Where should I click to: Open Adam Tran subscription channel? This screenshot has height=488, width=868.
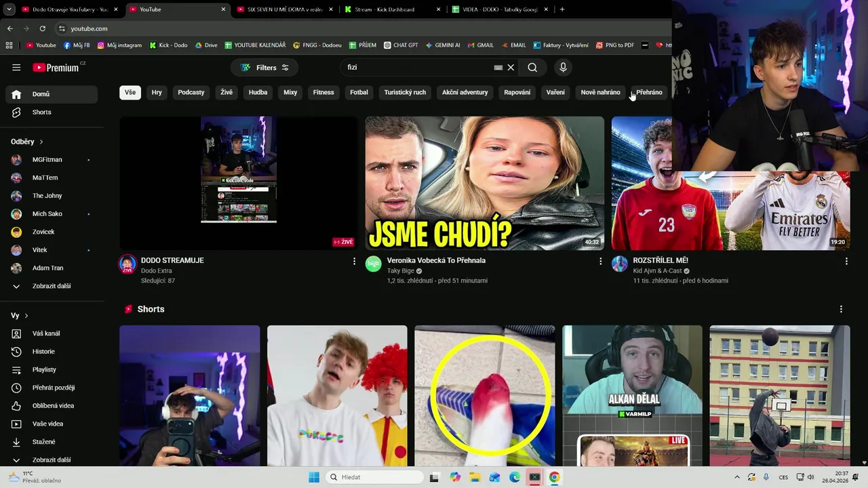click(52, 268)
